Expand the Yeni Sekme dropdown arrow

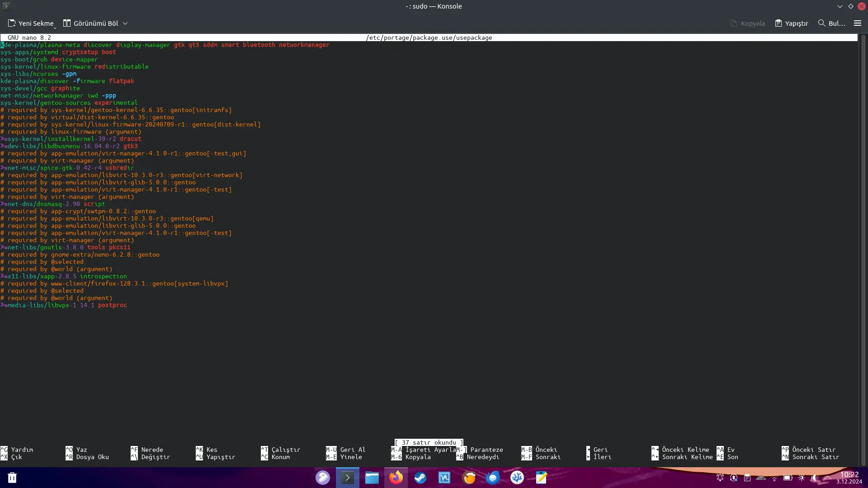[55, 27]
